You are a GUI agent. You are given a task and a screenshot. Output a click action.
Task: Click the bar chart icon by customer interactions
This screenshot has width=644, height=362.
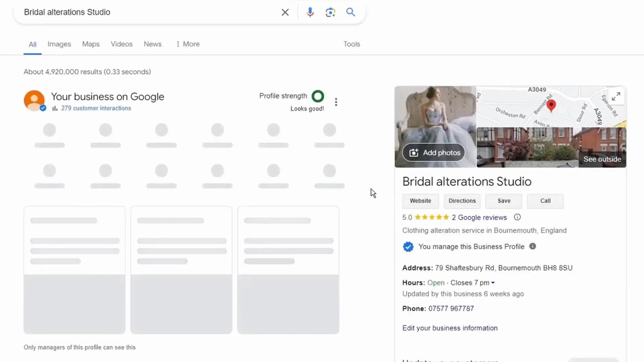pyautogui.click(x=55, y=108)
